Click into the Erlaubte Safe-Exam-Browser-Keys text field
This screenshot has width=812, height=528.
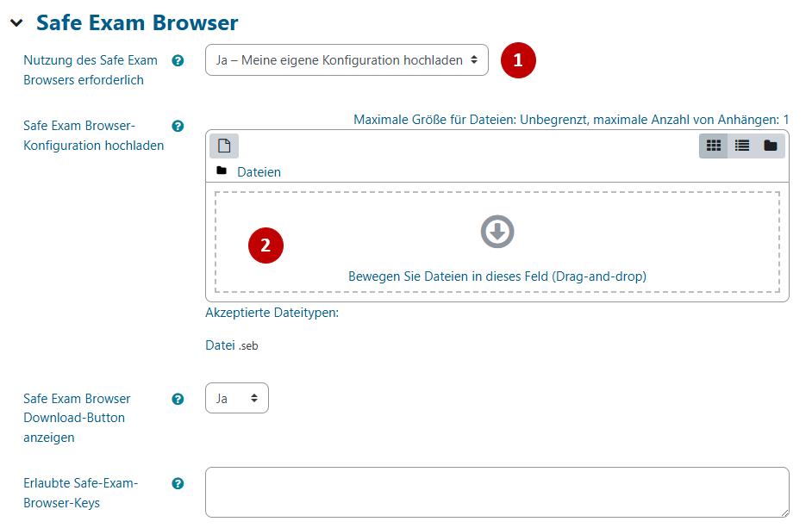point(497,492)
